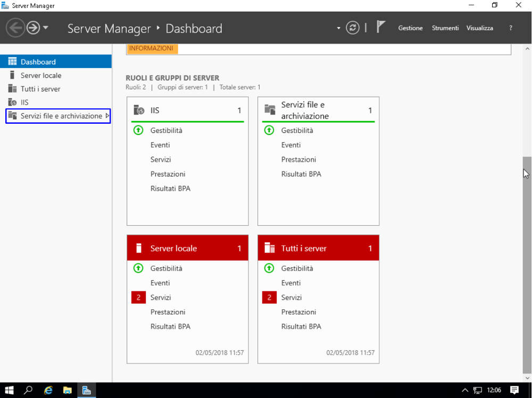The image size is (532, 398).
Task: Open the Windows Start menu
Action: pos(9,390)
